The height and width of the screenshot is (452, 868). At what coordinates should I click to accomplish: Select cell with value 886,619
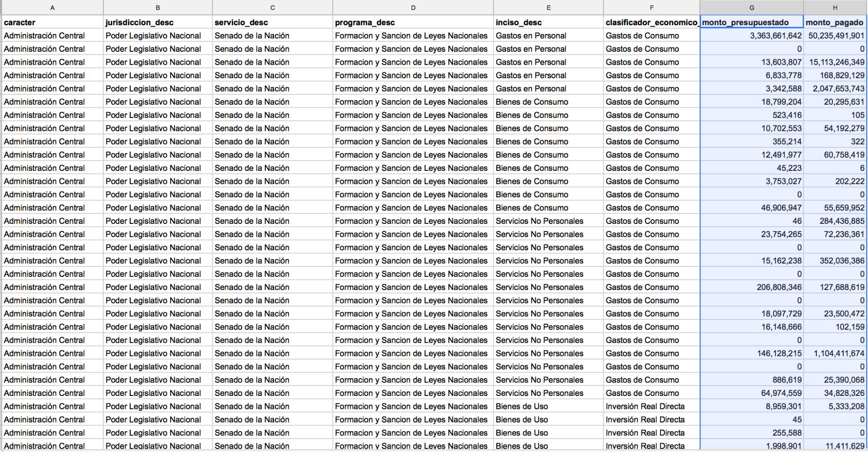[x=752, y=380]
